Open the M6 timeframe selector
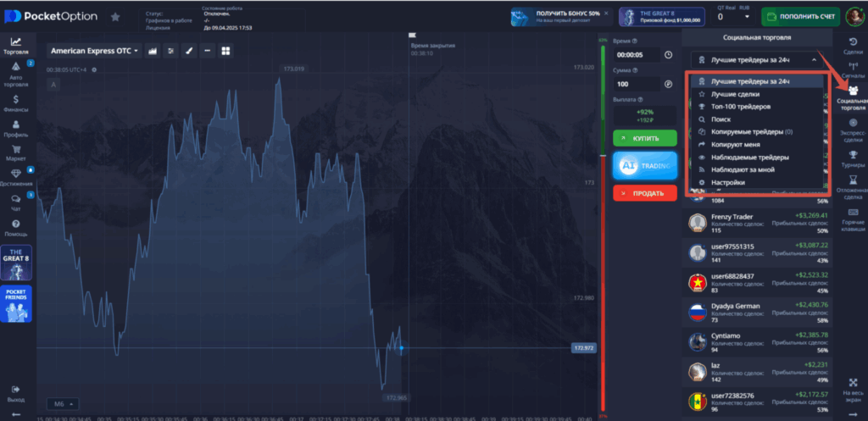Screen dimensions: 868x421 click(63, 403)
